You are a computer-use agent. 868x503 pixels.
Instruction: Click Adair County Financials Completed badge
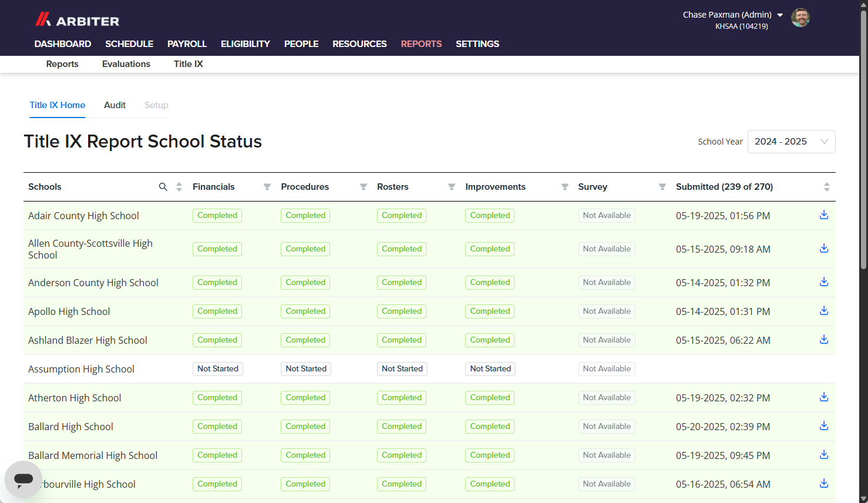tap(217, 216)
